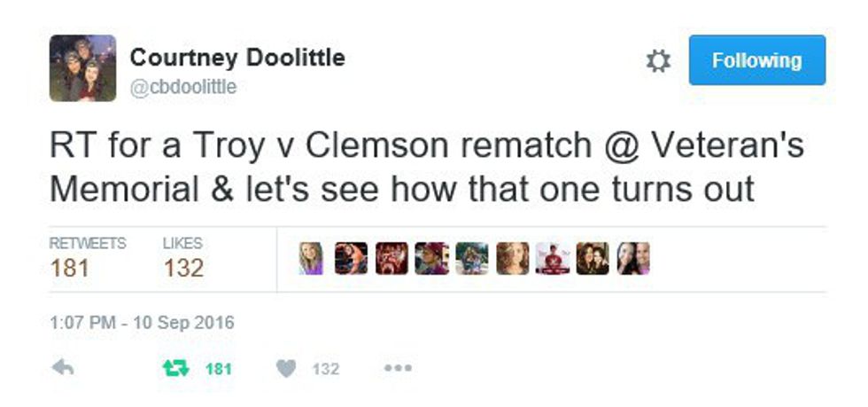The width and height of the screenshot is (868, 407).
Task: Click the blonde woman in purple avatar
Action: [x=311, y=258]
